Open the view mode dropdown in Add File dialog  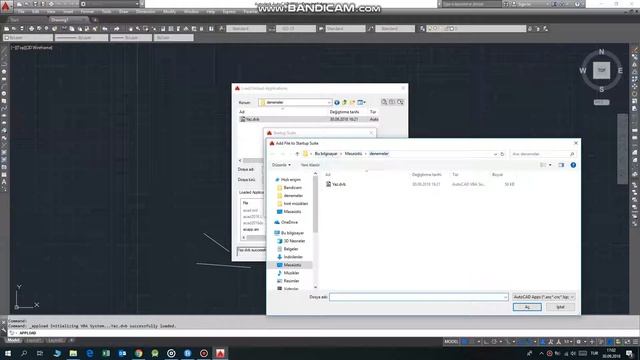[550, 165]
